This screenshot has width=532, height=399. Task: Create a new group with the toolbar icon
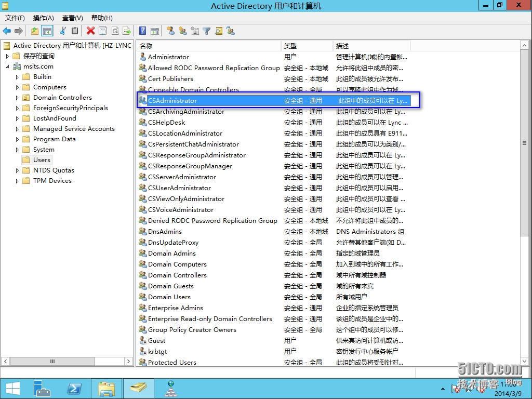pos(183,31)
